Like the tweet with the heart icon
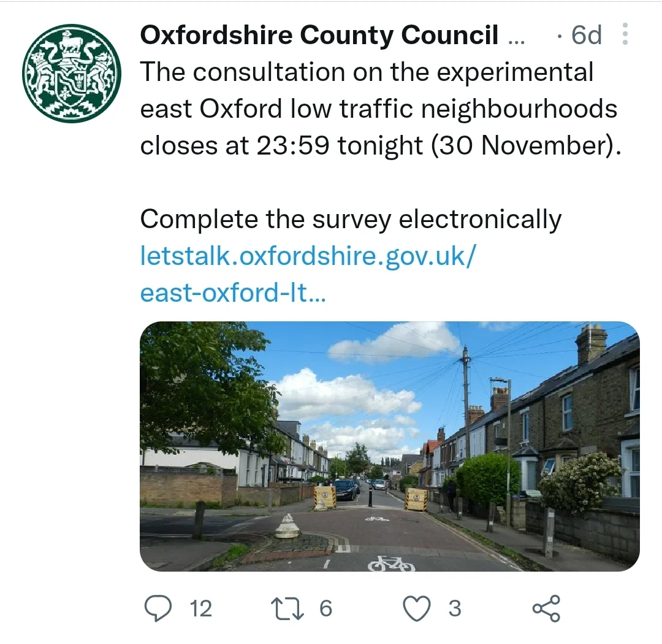The height and width of the screenshot is (644, 662). coord(417,608)
